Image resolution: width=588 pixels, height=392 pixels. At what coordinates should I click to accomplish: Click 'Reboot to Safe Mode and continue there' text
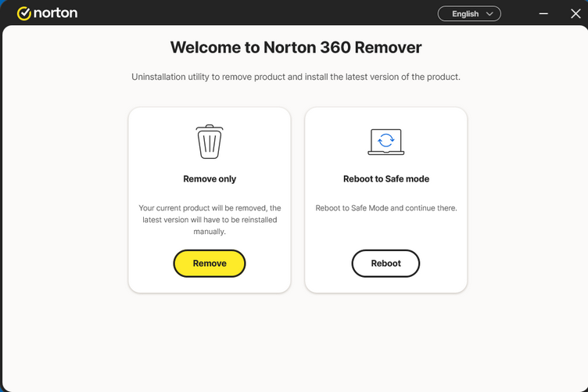(385, 208)
